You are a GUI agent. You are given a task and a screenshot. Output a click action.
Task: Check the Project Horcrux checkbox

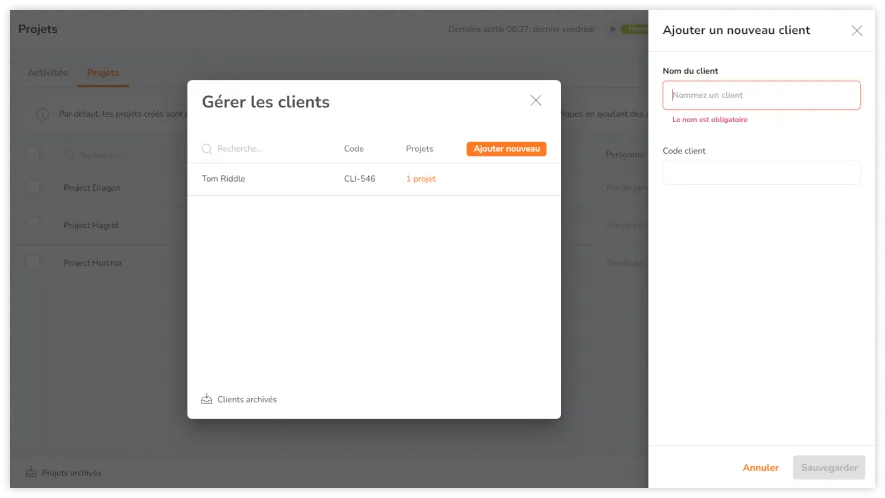33,262
